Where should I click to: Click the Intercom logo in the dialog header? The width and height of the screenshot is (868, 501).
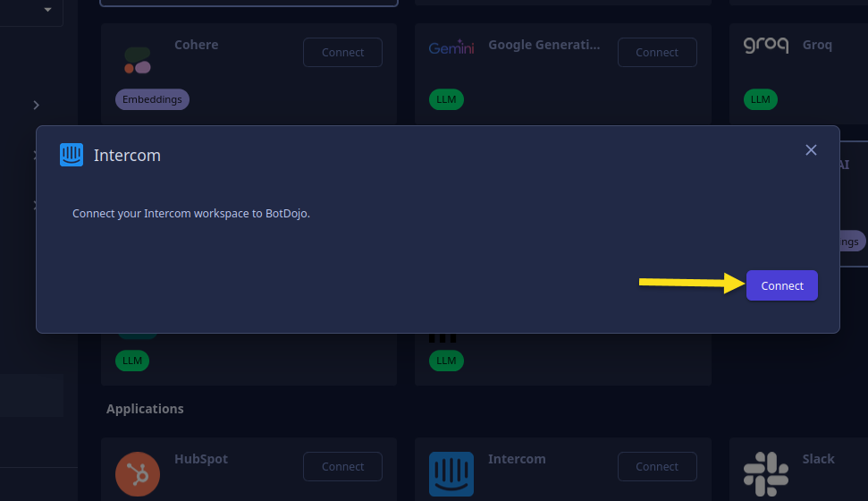coord(72,155)
